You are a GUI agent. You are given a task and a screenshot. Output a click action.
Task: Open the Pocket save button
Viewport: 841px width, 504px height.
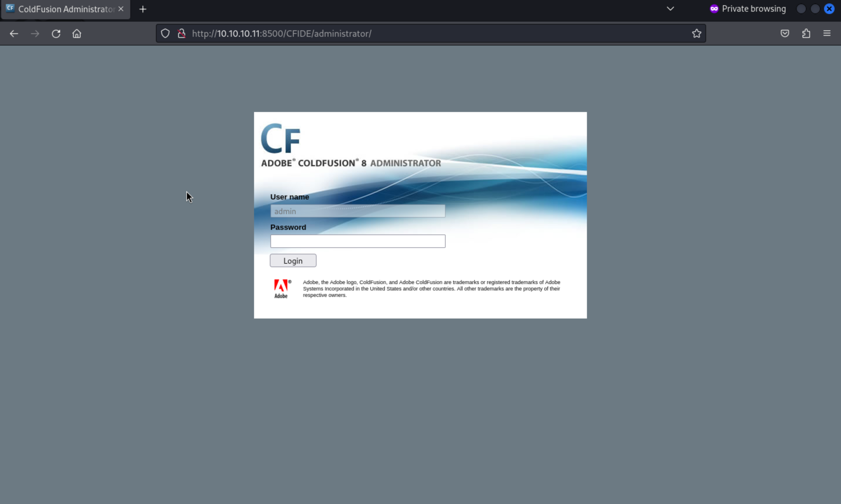click(785, 33)
